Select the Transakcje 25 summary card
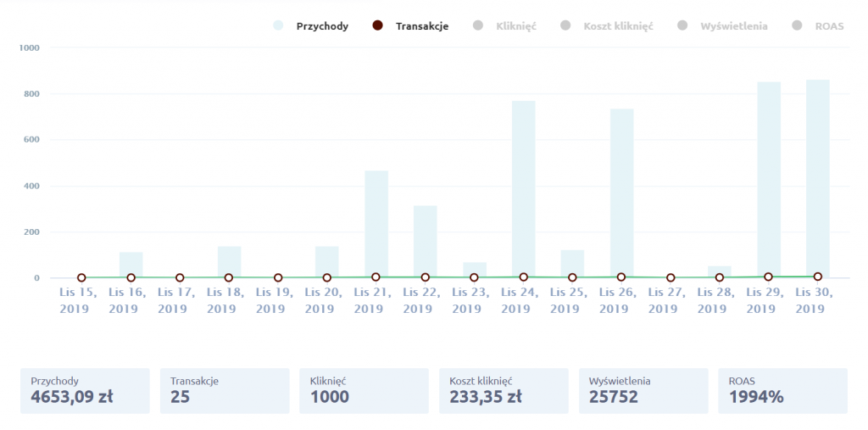 point(224,390)
